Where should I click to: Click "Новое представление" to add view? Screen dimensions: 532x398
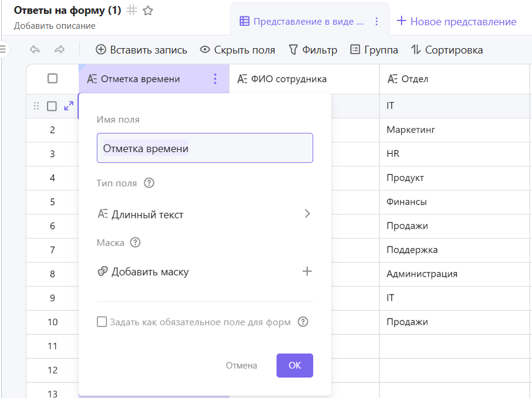(x=456, y=22)
